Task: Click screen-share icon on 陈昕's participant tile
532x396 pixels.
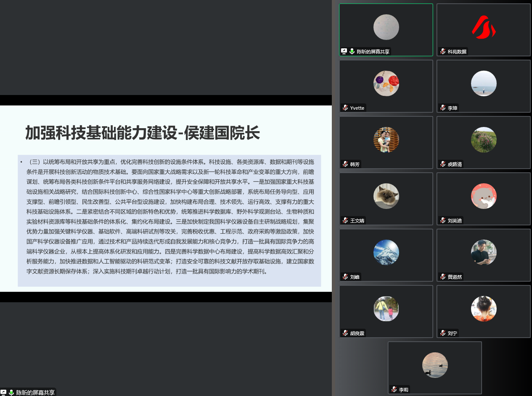Action: (344, 51)
